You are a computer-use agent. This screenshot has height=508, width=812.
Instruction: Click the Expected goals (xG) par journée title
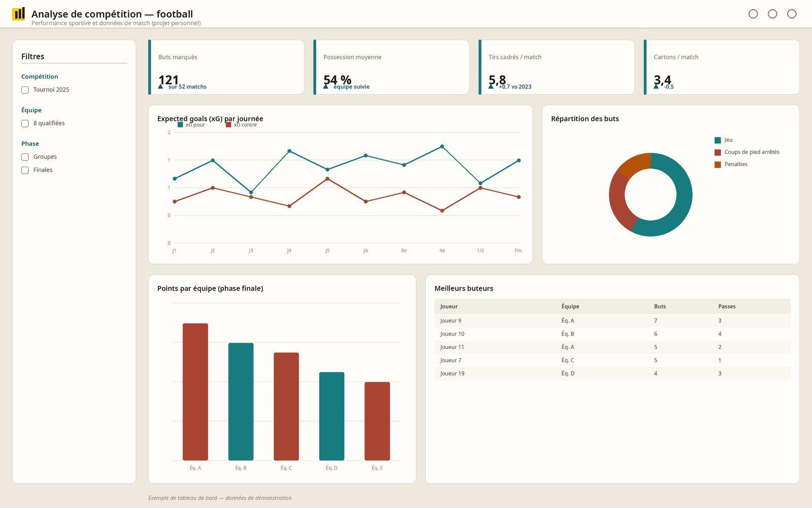(x=210, y=118)
